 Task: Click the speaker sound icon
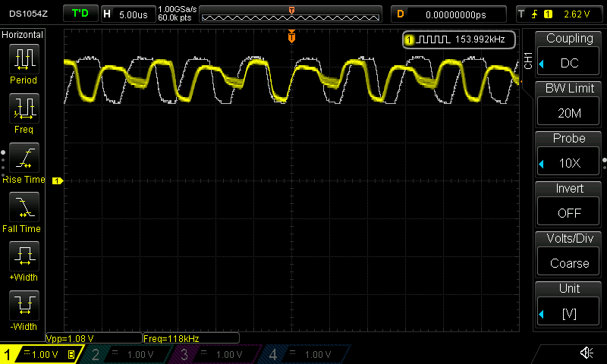click(587, 353)
